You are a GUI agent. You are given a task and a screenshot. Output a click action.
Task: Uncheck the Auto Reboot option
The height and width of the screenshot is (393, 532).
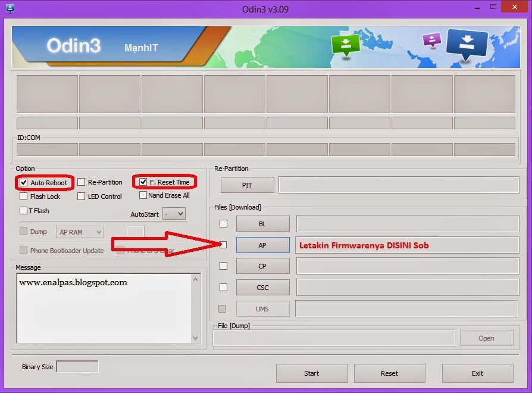[x=23, y=183]
